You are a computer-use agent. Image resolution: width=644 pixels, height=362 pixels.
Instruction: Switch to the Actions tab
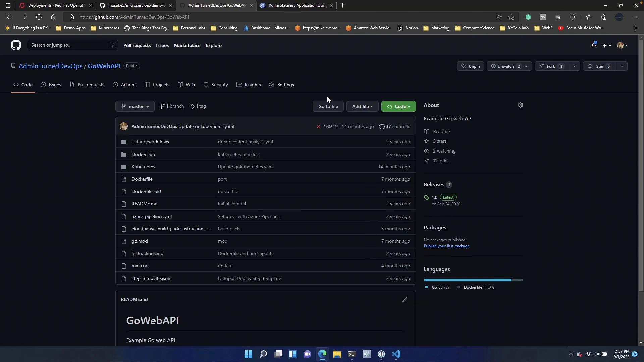pos(125,85)
